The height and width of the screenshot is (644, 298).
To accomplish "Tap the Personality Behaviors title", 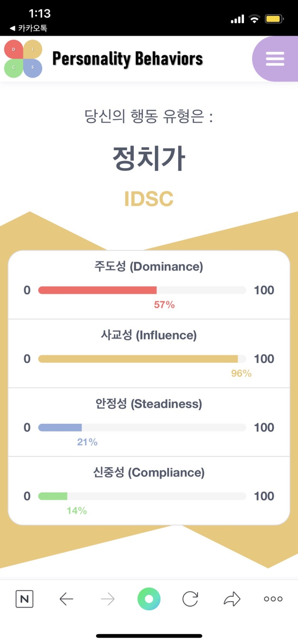I will [x=128, y=59].
